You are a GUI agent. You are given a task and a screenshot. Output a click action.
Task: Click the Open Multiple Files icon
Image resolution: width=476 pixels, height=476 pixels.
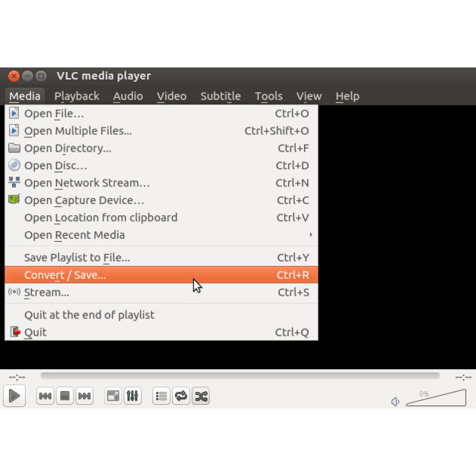tap(14, 130)
